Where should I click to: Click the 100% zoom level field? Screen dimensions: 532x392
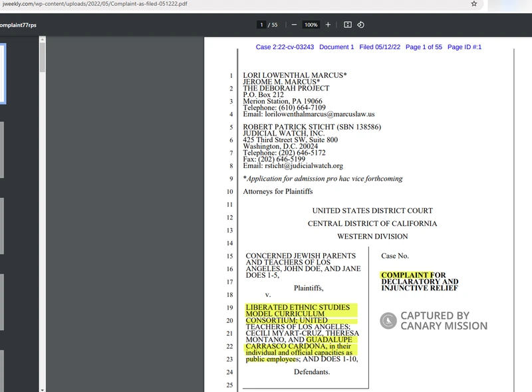(311, 25)
